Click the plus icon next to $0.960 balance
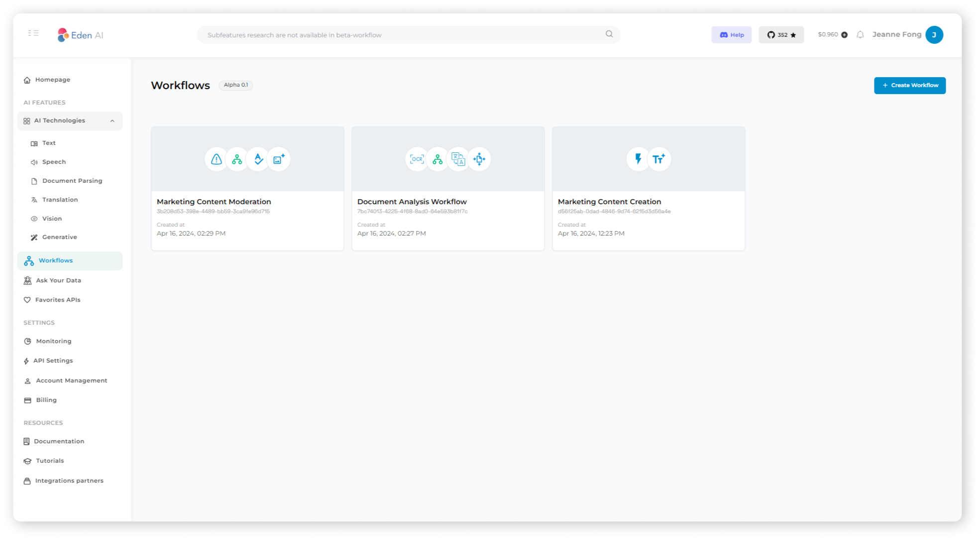980x539 pixels. coord(844,34)
